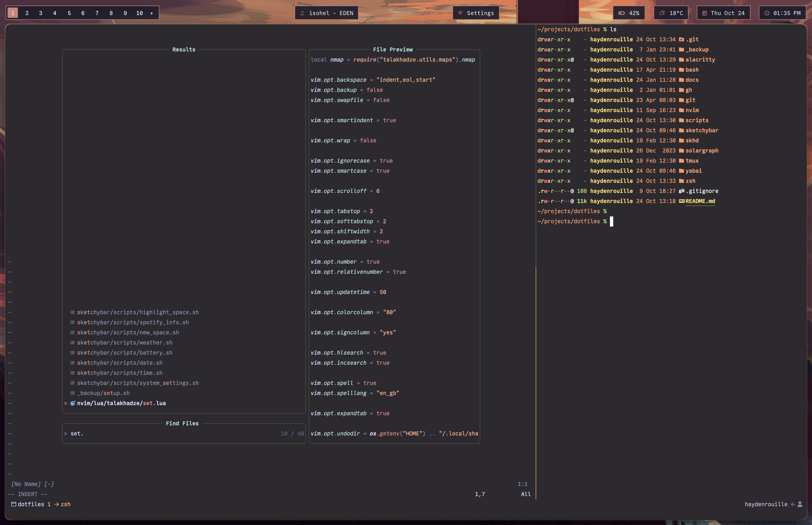Add a new space with plus button
812x525 pixels.
click(x=152, y=13)
